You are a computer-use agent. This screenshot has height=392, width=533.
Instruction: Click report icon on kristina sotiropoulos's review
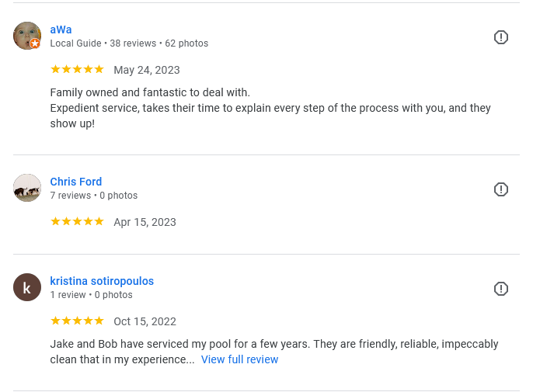pyautogui.click(x=501, y=289)
